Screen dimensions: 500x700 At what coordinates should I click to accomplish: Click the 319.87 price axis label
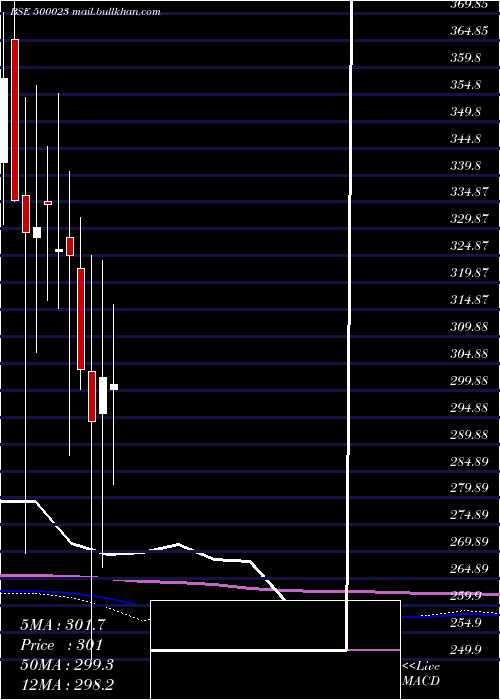(x=469, y=272)
